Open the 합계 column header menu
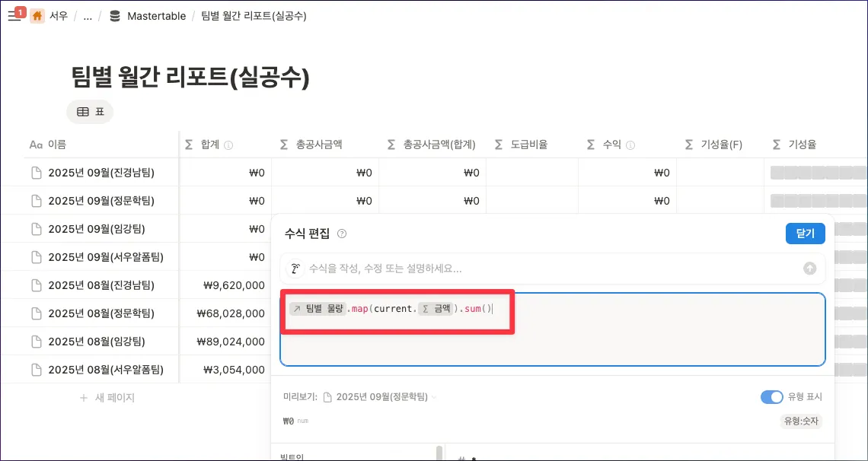Screen dimensions: 868x461 [x=225, y=145]
